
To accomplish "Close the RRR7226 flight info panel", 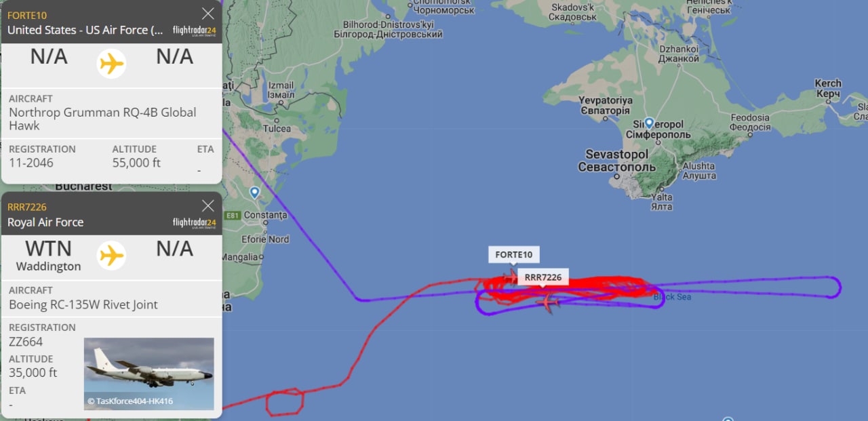I will pyautogui.click(x=208, y=206).
